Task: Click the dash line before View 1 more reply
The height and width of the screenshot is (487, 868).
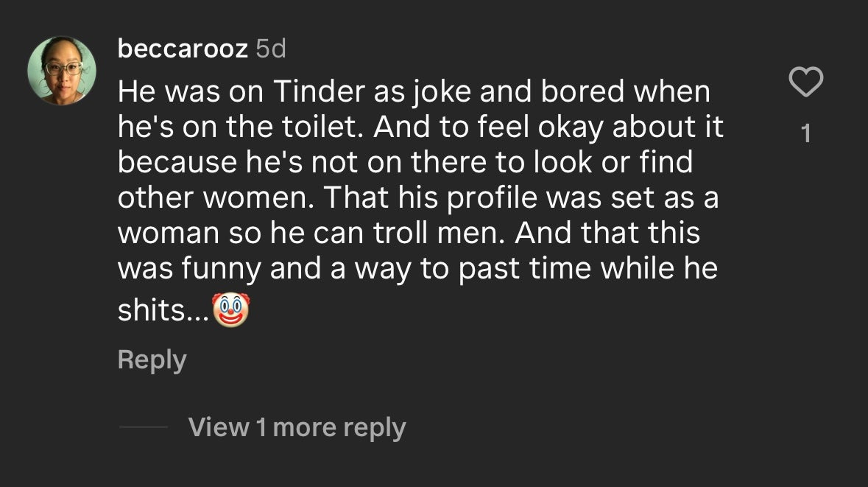Action: pos(144,427)
